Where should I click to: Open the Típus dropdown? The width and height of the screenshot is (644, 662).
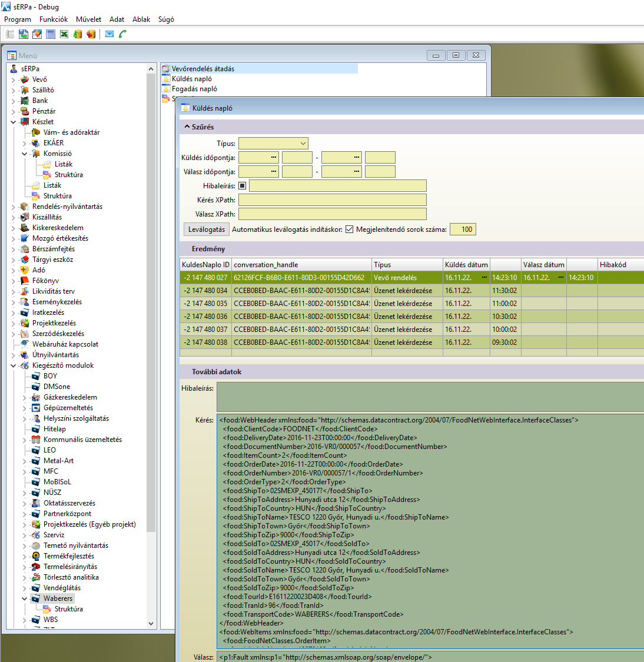point(273,144)
